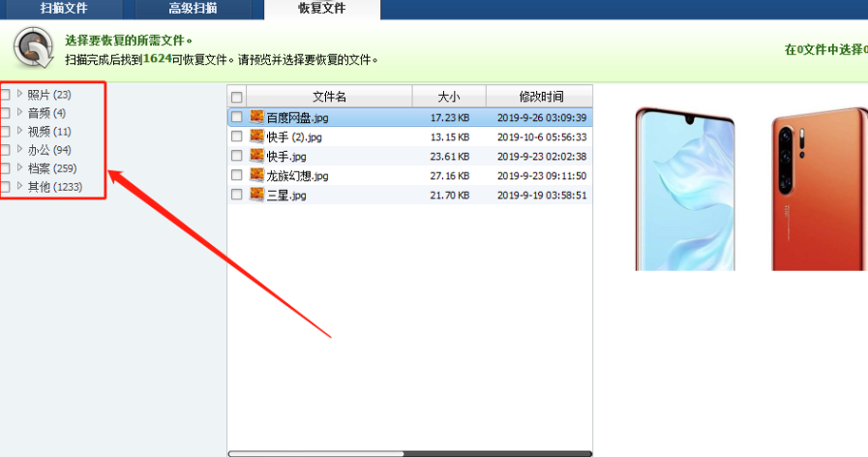
Task: Expand the 音频 tree node arrow
Action: 20,112
